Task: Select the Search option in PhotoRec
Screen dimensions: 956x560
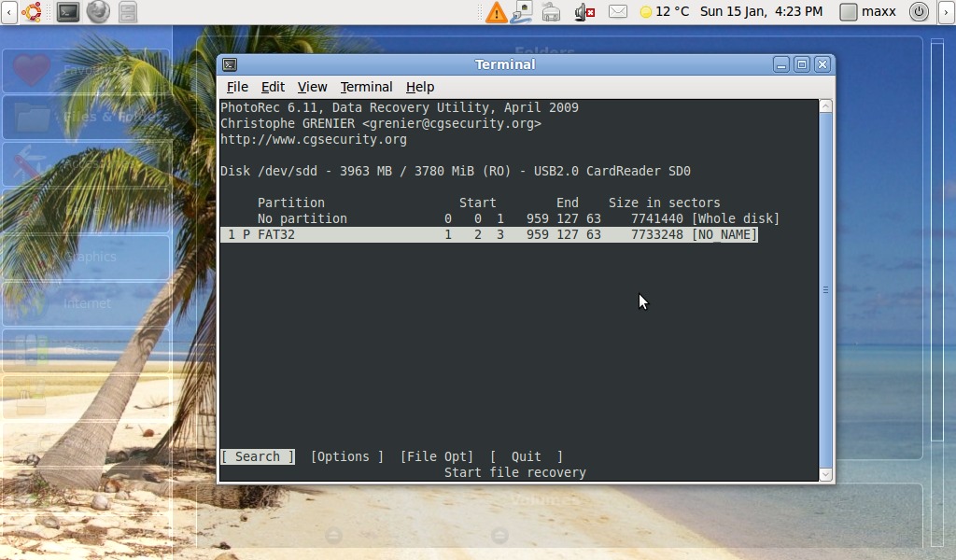Action: [x=258, y=456]
